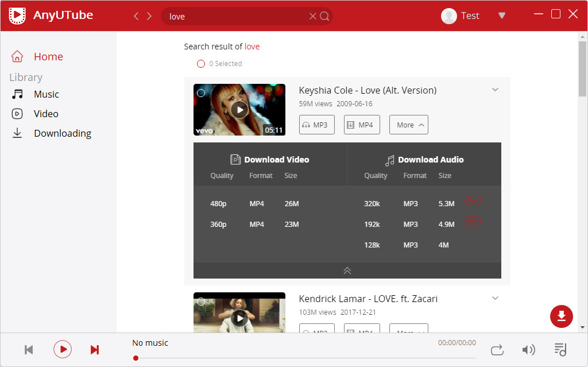
Task: Click the Downloading arrow sidebar icon
Action: 17,133
